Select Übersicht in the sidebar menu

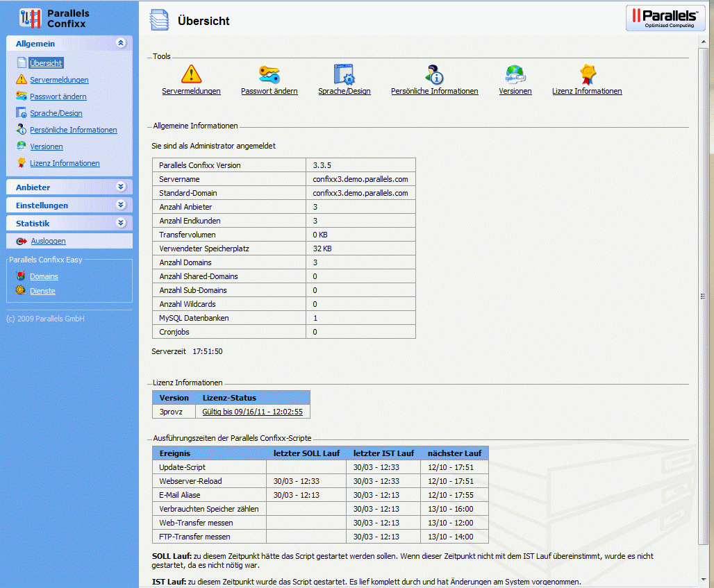(46, 63)
